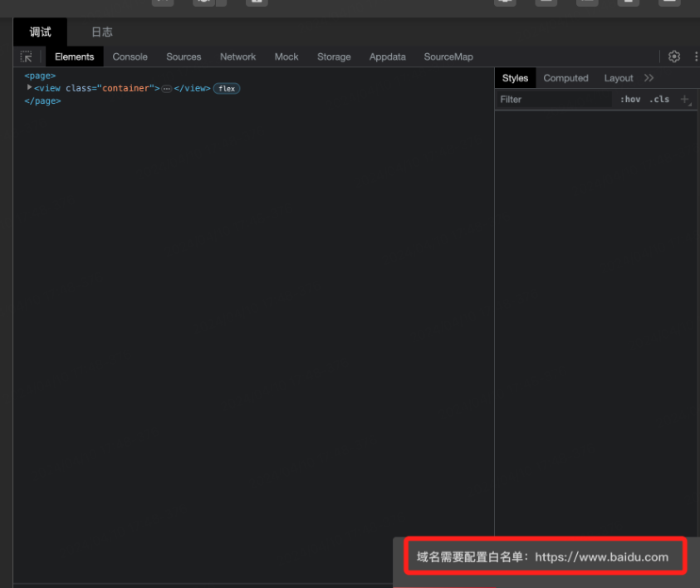700x588 pixels.
Task: Open the Network tab
Action: (x=238, y=56)
